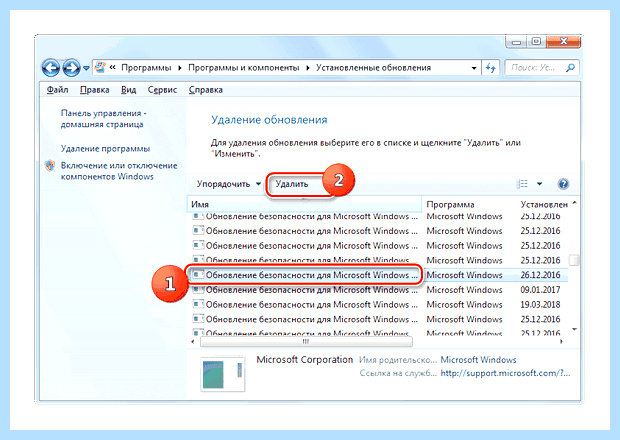Click the Программы и компоненты breadcrumb
Viewport: 620px width, 440px height.
click(244, 68)
